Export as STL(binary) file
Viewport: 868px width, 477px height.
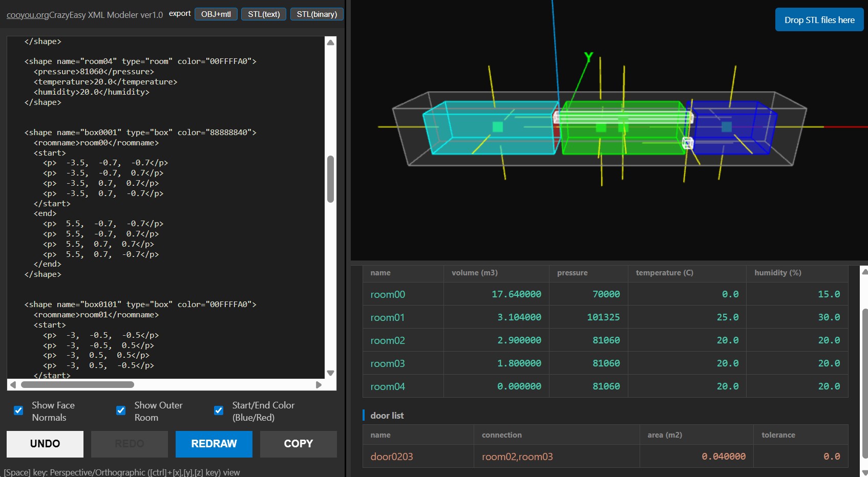pyautogui.click(x=316, y=14)
